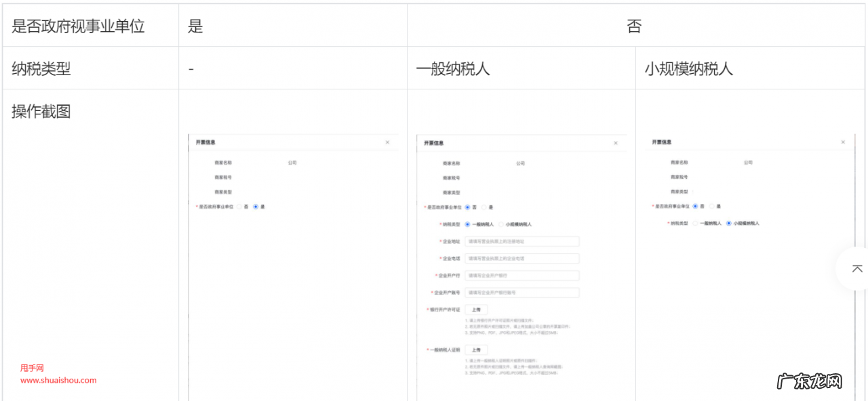This screenshot has height=401, width=868.
Task: Select the 否 radio button in the left dialog
Action: tap(239, 207)
